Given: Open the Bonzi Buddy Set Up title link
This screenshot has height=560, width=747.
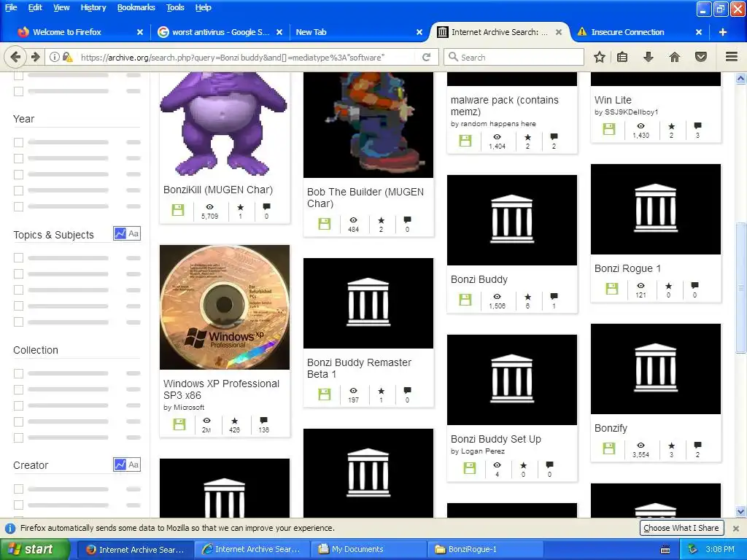Looking at the screenshot, I should pos(496,438).
